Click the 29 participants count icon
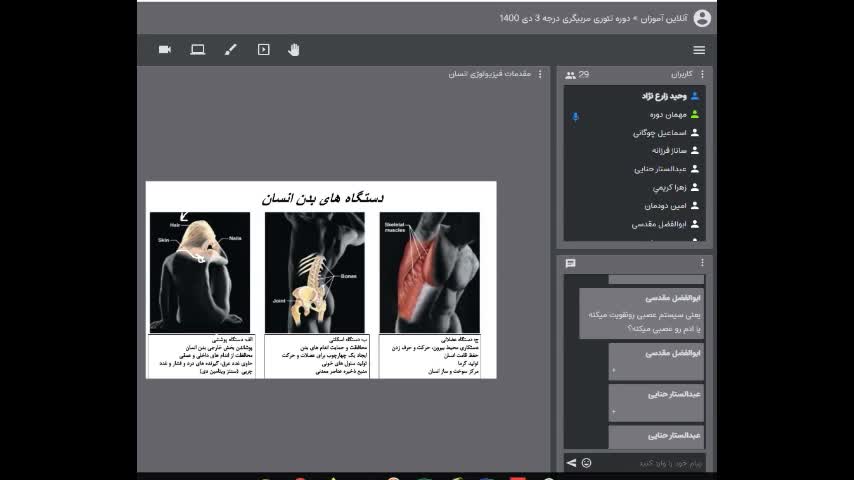 (570, 75)
